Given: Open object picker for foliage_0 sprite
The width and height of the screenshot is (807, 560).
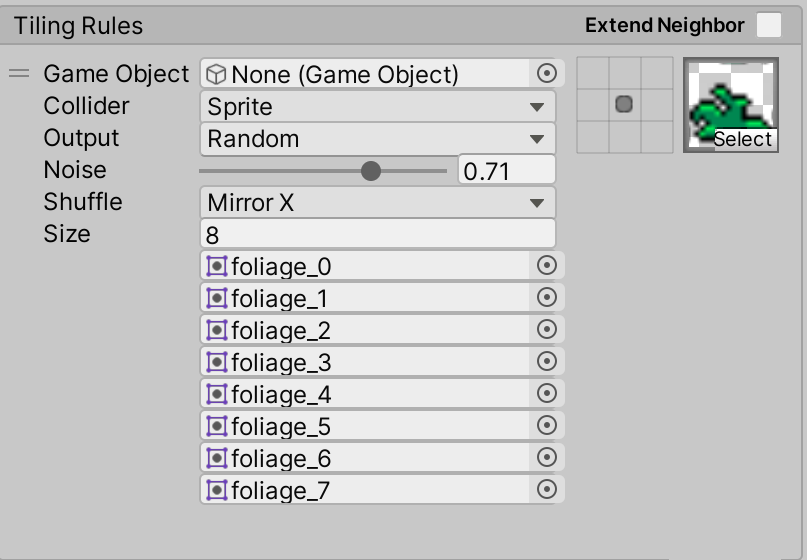Looking at the screenshot, I should [546, 266].
